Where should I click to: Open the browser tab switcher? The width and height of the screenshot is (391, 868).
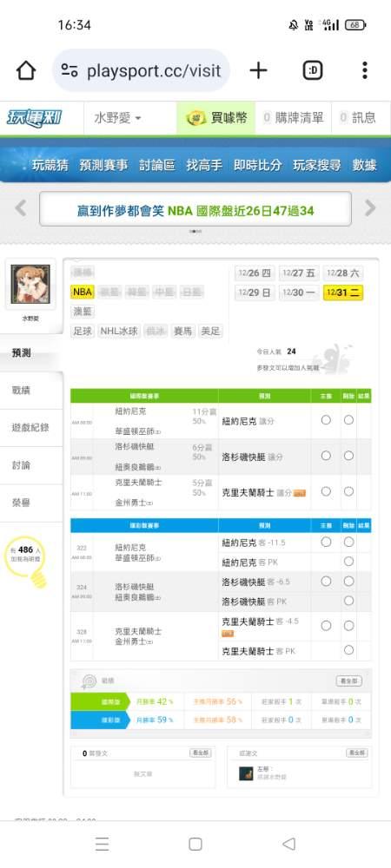pos(313,70)
